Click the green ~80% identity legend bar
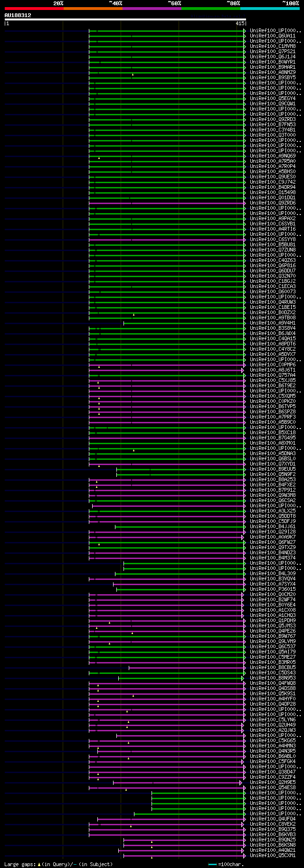The image size is (304, 868). [x=211, y=9]
